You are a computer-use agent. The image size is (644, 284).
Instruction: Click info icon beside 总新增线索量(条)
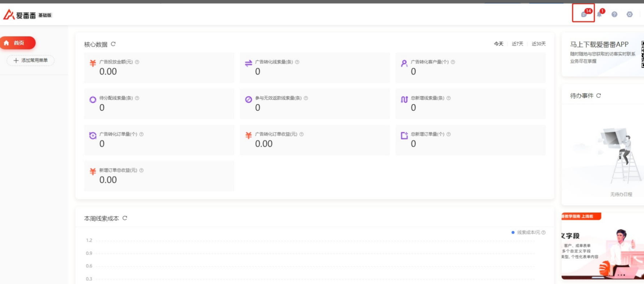(x=449, y=98)
